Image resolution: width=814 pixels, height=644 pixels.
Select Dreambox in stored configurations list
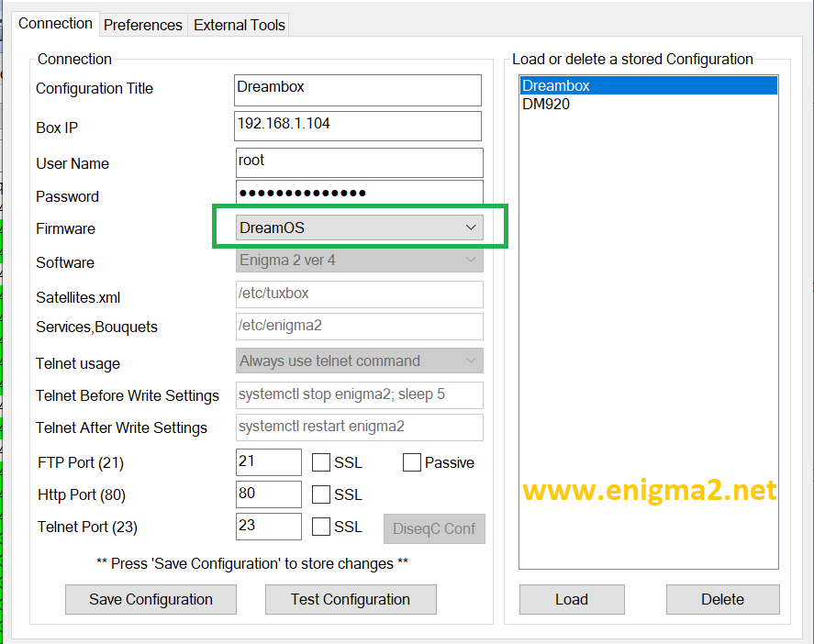point(649,85)
